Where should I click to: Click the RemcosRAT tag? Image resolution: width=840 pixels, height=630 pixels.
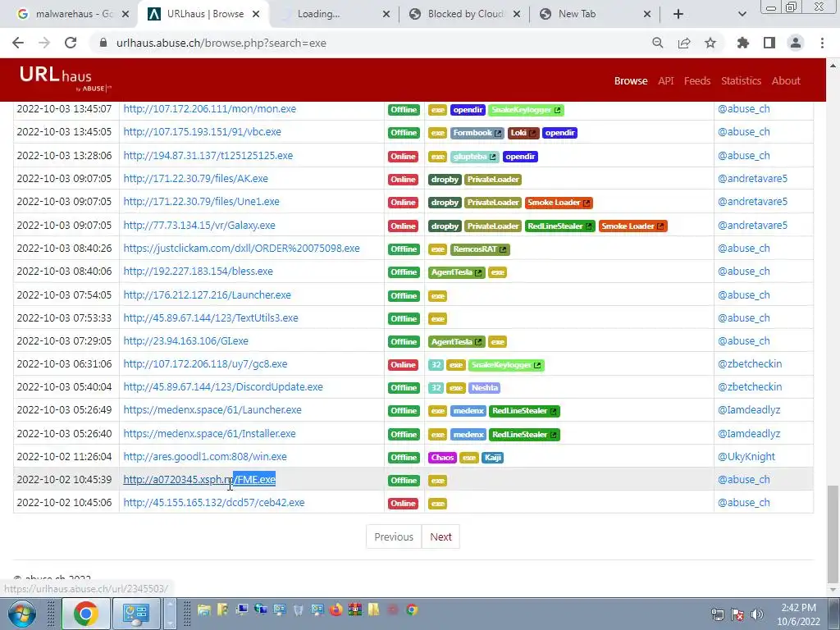[x=480, y=249]
